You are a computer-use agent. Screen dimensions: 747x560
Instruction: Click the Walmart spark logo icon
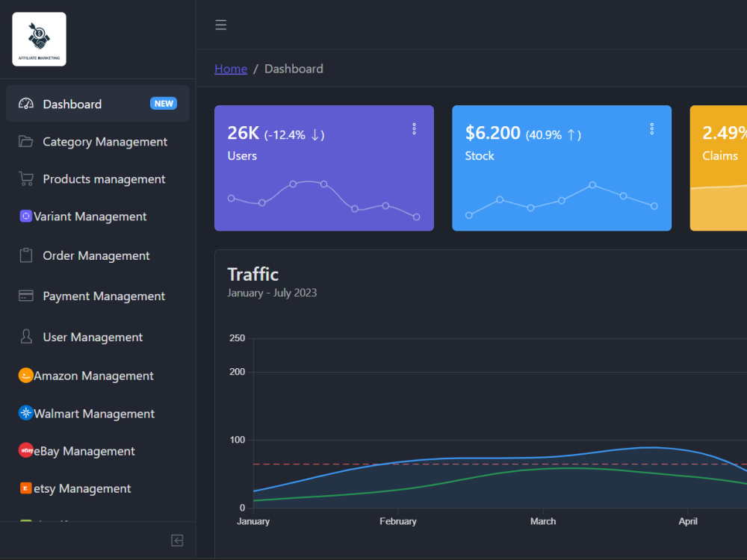(25, 412)
